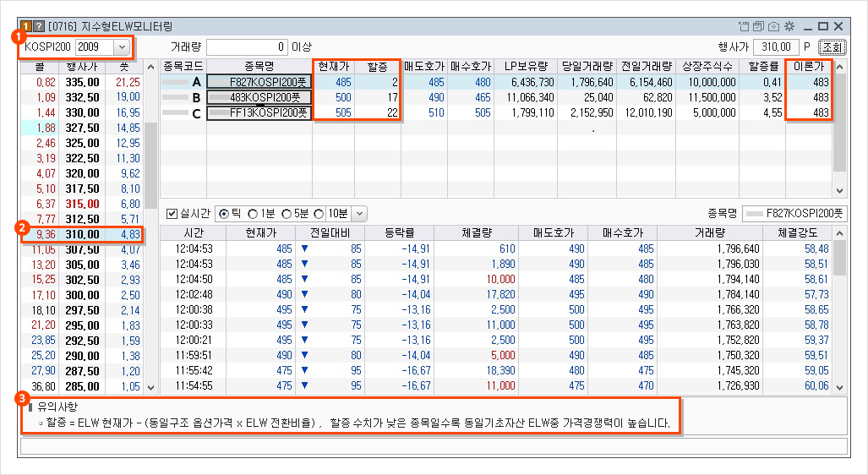This screenshot has width=868, height=475.
Task: Click the tick row at 12:02:48
Action: 496,294
